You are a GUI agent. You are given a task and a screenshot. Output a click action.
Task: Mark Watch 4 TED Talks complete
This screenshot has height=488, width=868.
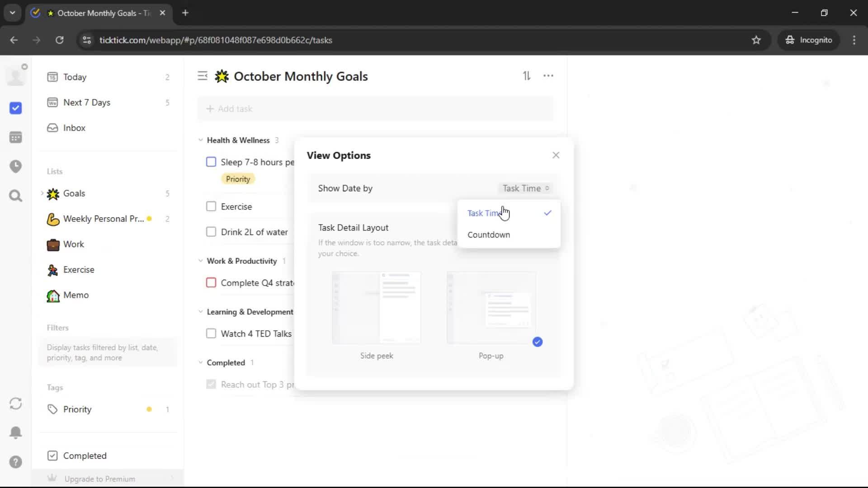point(211,333)
